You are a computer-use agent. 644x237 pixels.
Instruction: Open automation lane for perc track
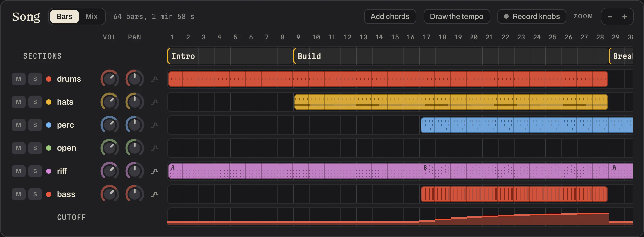tap(155, 125)
